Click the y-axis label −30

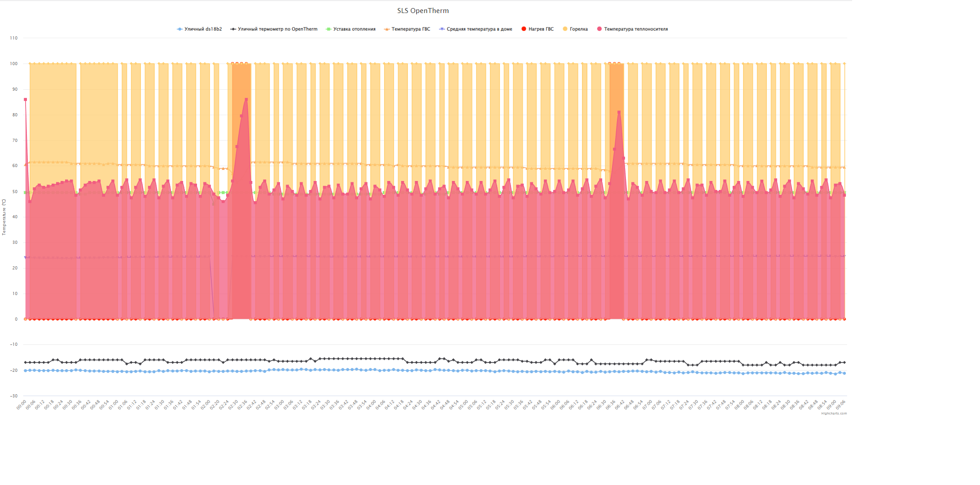[13, 396]
